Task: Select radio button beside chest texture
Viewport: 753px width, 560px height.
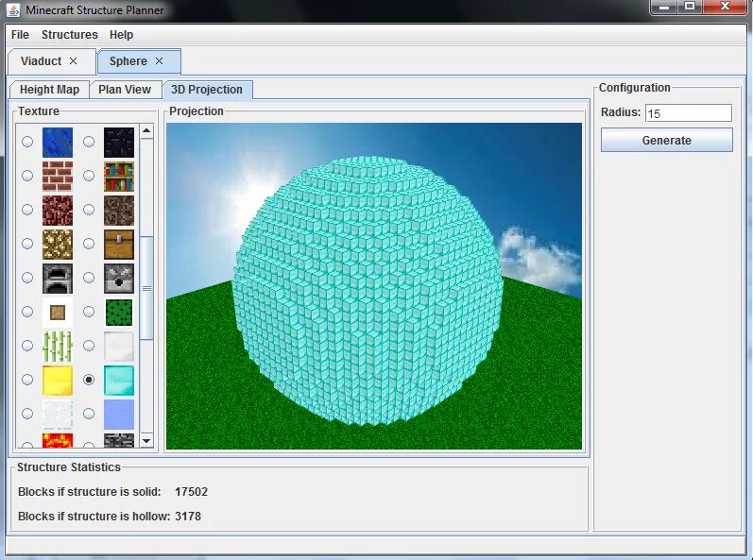Action: coord(89,244)
